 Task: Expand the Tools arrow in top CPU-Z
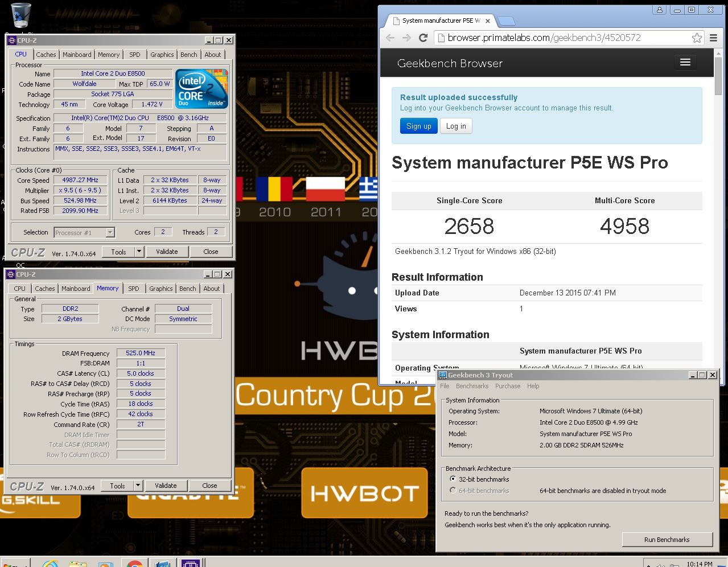[139, 252]
